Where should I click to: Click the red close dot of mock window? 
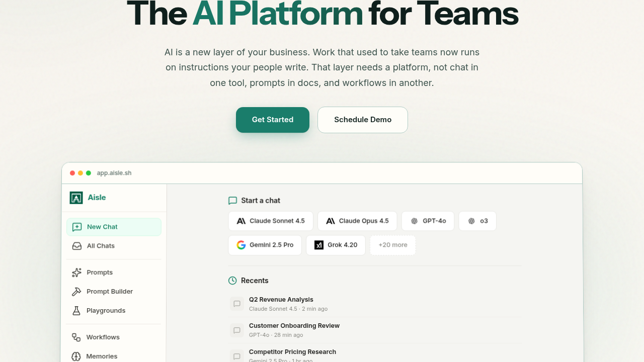pyautogui.click(x=72, y=173)
